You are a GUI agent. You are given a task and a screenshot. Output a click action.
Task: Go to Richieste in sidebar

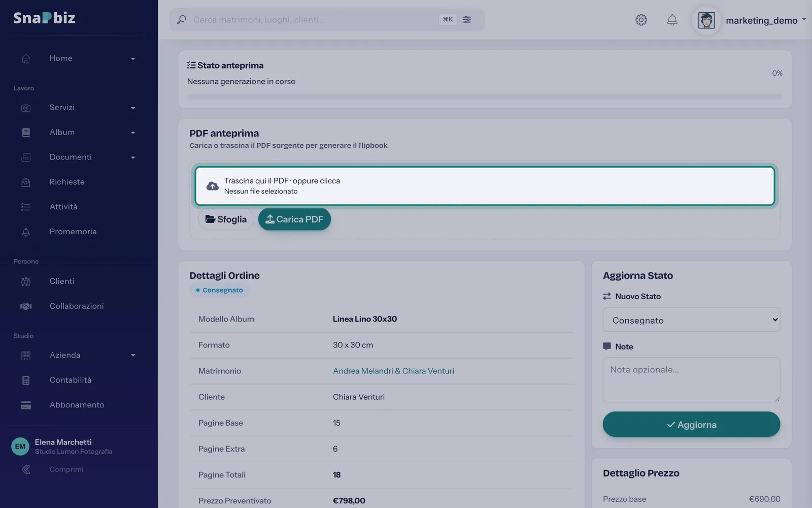tap(67, 182)
